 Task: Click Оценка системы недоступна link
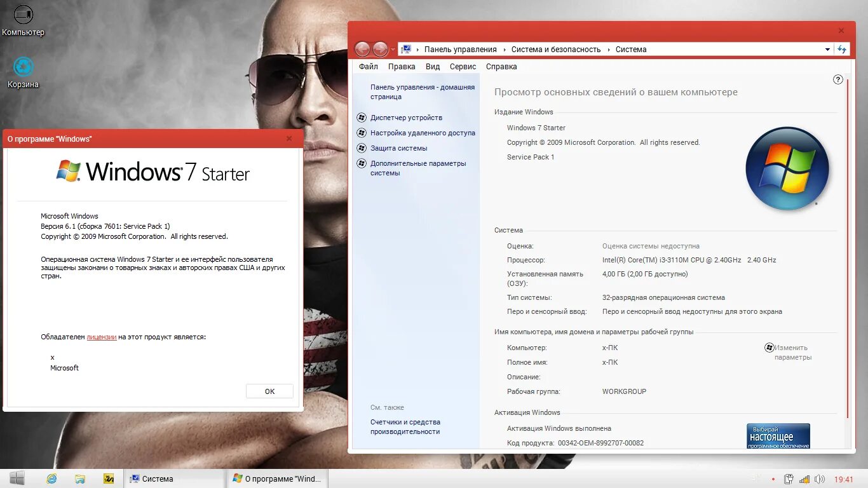[651, 246]
